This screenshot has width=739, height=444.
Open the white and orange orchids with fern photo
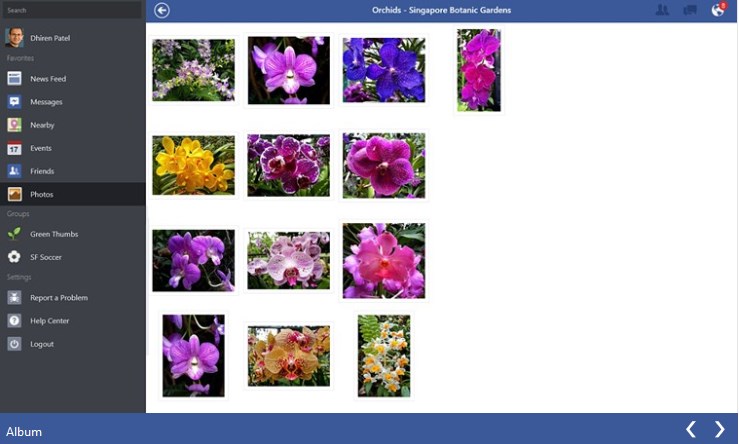point(384,356)
